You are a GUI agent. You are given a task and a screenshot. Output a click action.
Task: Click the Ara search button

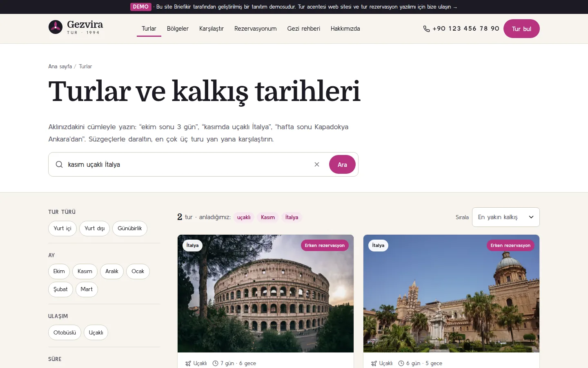(342, 164)
